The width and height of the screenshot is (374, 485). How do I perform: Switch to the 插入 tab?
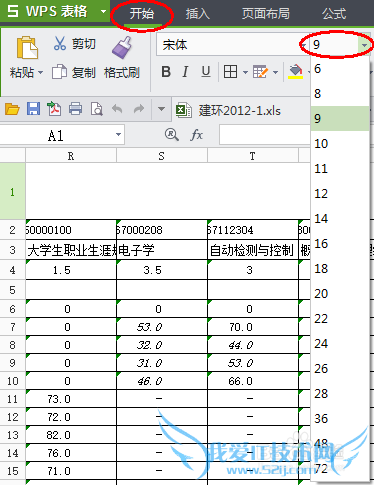point(198,14)
